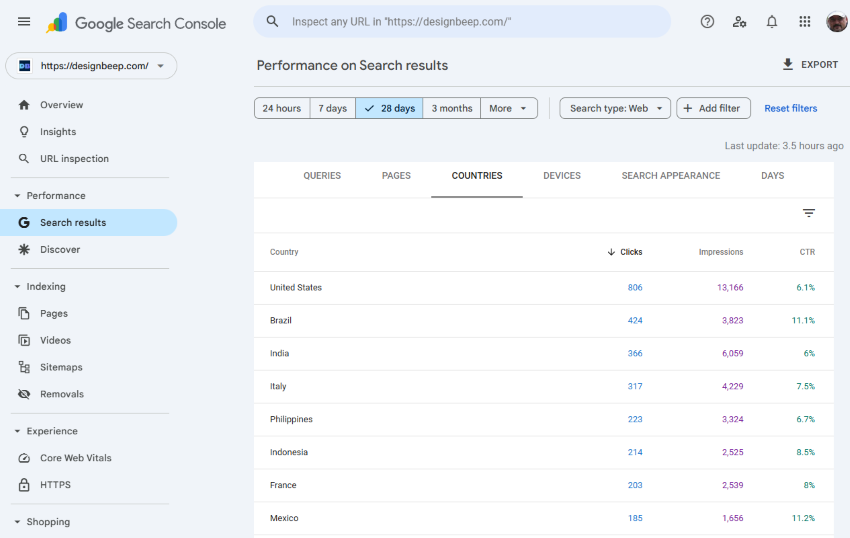Click the table filter rows icon
Screen dimensions: 850x538
(809, 213)
